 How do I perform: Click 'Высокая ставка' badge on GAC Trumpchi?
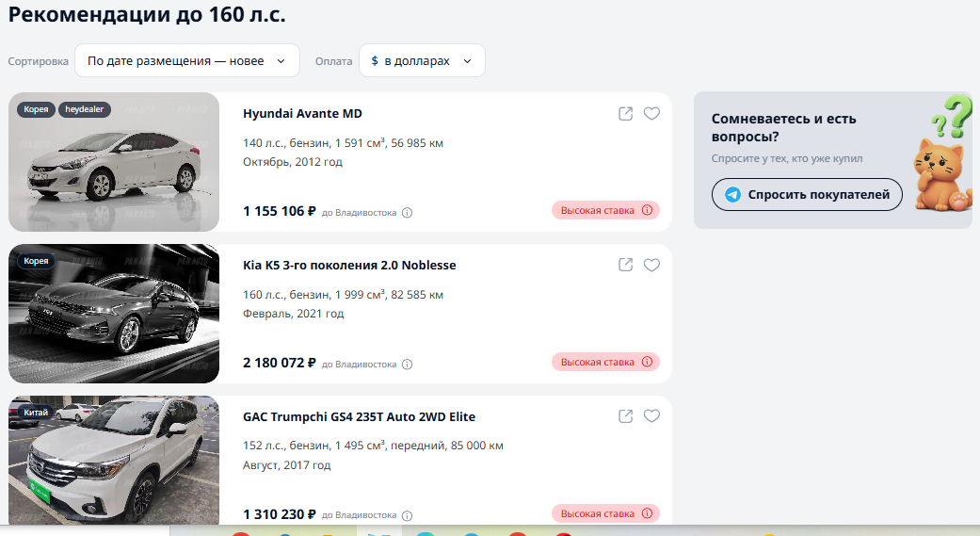point(605,513)
